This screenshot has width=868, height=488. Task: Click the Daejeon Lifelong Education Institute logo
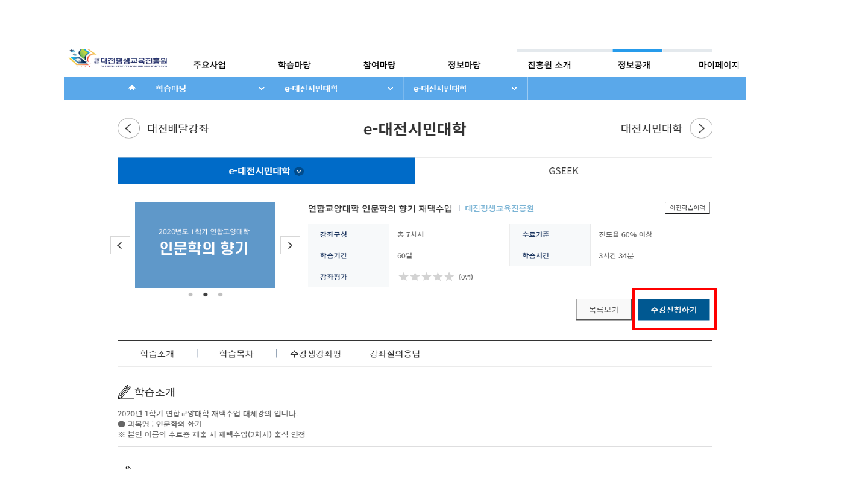(119, 59)
